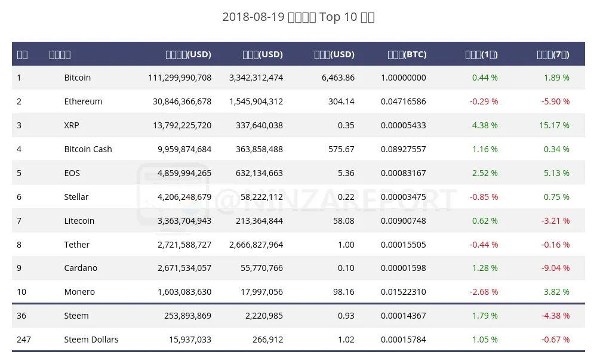Click Litecoin market cap 3,363,704,943
Screen dimensions: 597x364
pos(184,221)
